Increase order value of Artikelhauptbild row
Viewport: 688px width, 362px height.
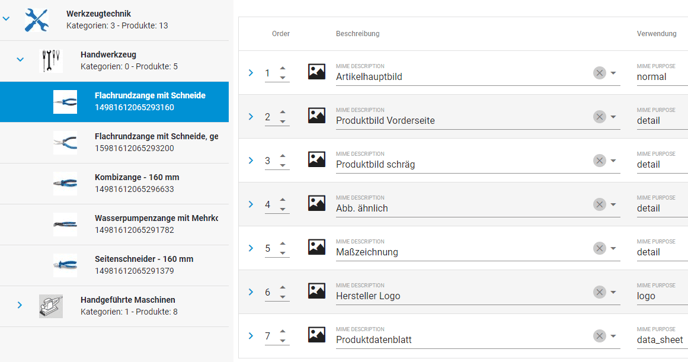click(x=283, y=68)
